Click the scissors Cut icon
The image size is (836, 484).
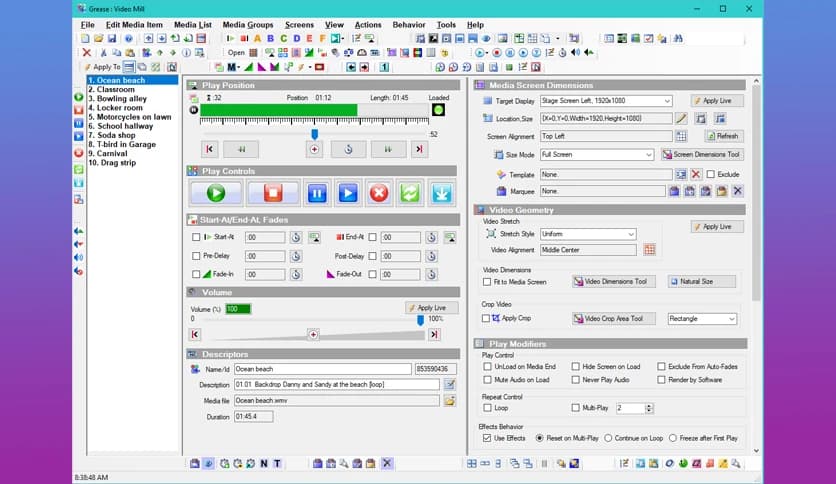pos(103,52)
